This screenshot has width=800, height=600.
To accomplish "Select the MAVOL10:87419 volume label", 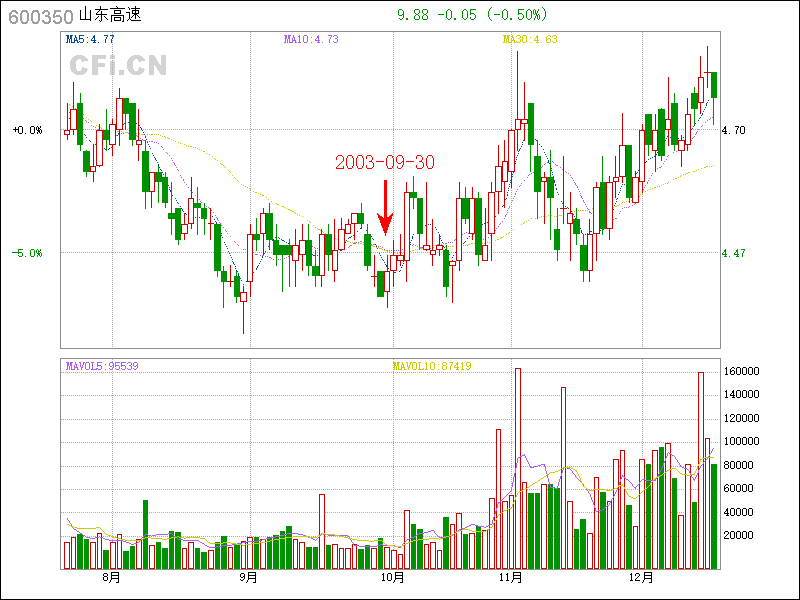I will (432, 366).
